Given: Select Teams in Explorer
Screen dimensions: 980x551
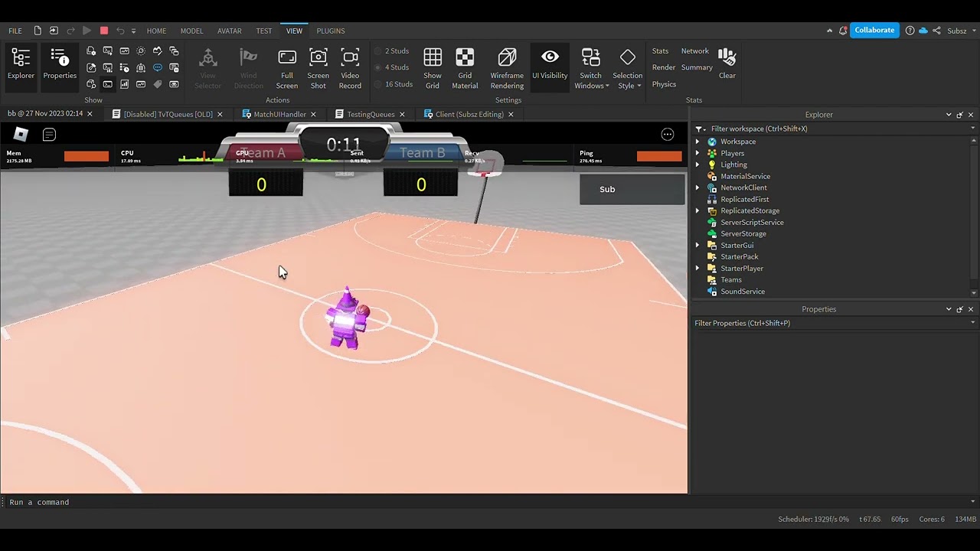Looking at the screenshot, I should (x=730, y=279).
